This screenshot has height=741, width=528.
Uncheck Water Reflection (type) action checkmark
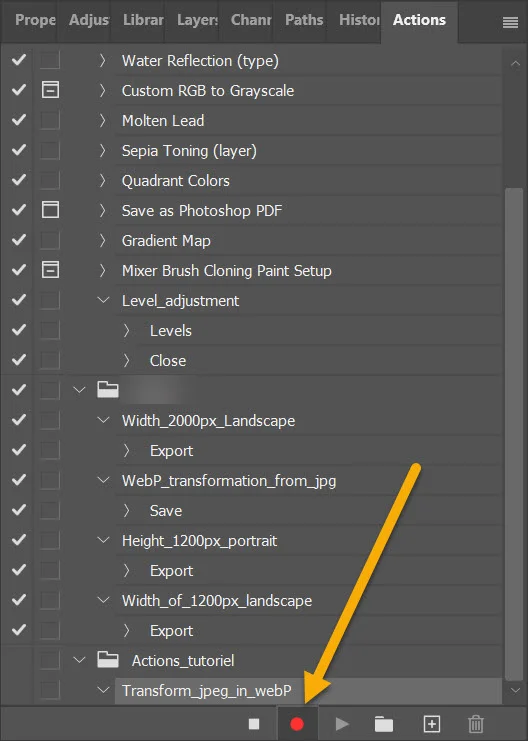click(x=19, y=60)
